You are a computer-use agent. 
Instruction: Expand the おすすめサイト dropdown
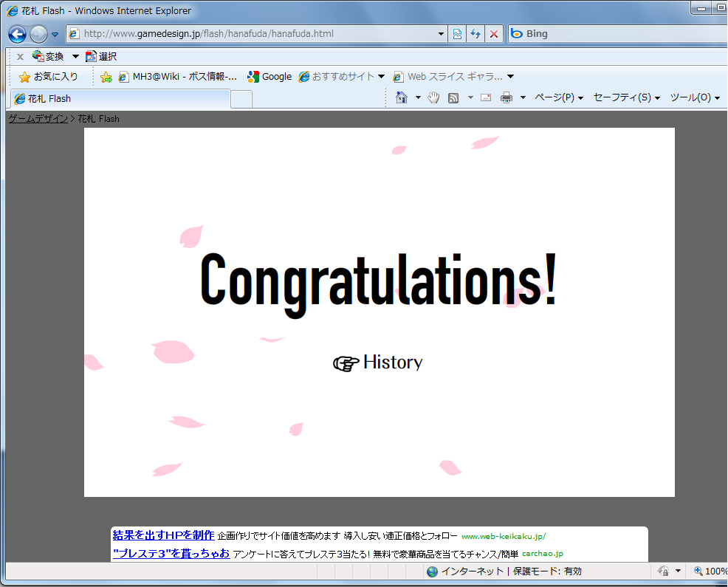[x=381, y=77]
